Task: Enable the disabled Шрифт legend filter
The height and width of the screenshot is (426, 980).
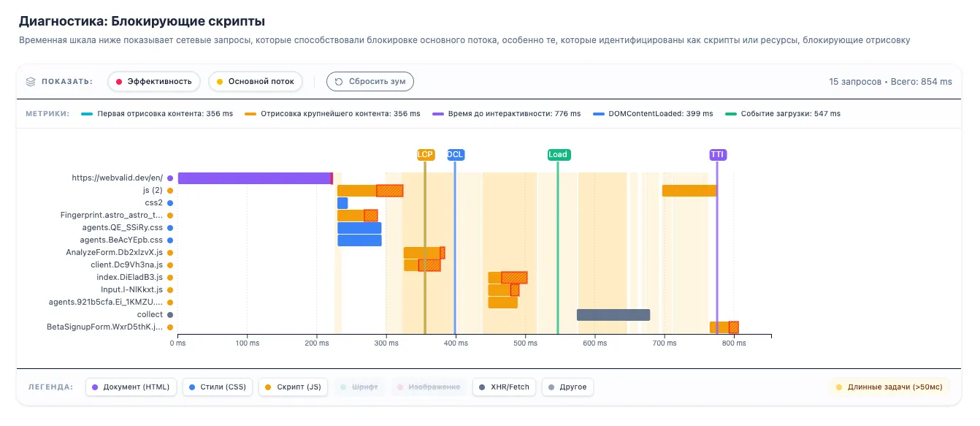Action: [x=359, y=387]
